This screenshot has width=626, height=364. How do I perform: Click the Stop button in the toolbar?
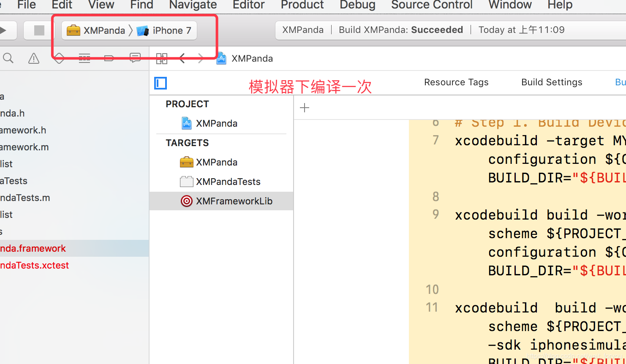point(39,30)
